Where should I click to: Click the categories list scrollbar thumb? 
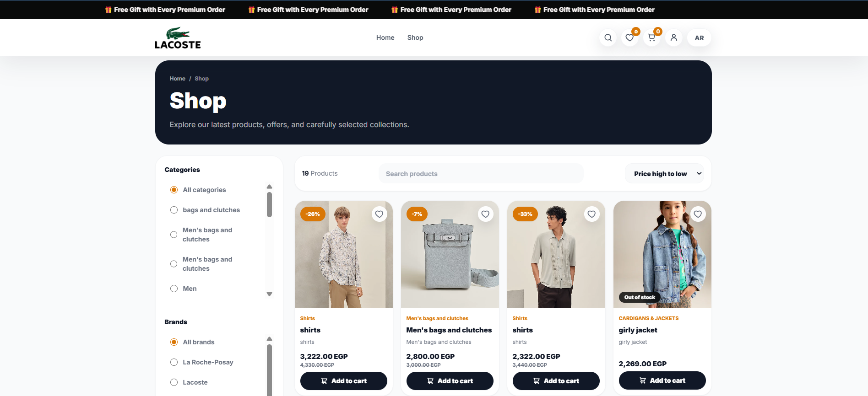pos(269,204)
